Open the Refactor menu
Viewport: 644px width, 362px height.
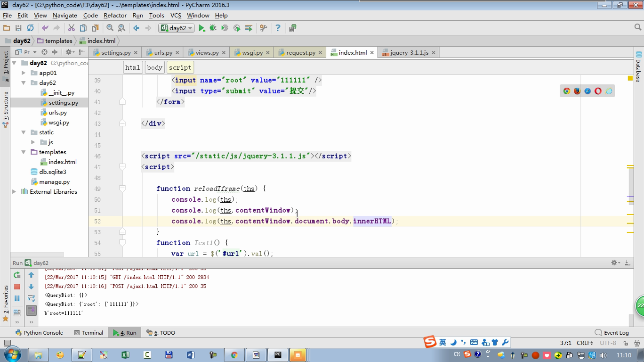coord(115,15)
